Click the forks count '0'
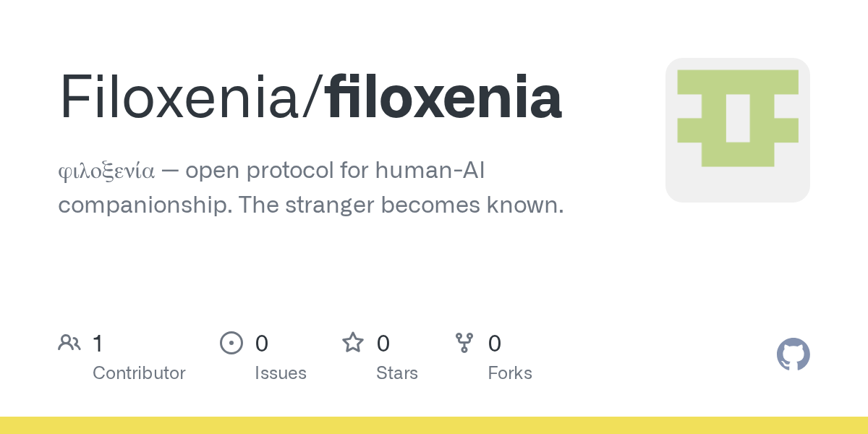 coord(495,343)
